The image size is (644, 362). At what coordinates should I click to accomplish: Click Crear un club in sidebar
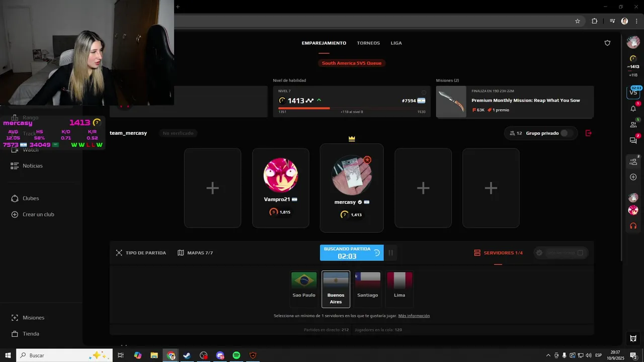[33, 215]
